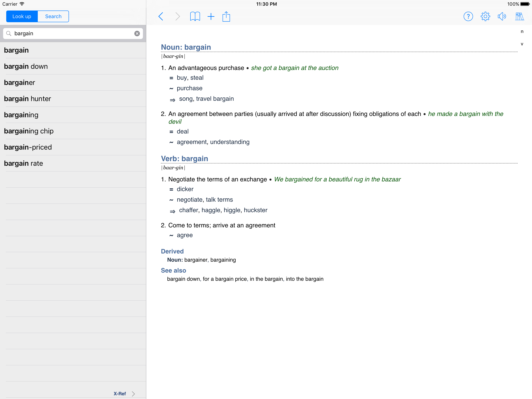Clear the bargain search text
Image resolution: width=532 pixels, height=399 pixels.
coord(137,34)
